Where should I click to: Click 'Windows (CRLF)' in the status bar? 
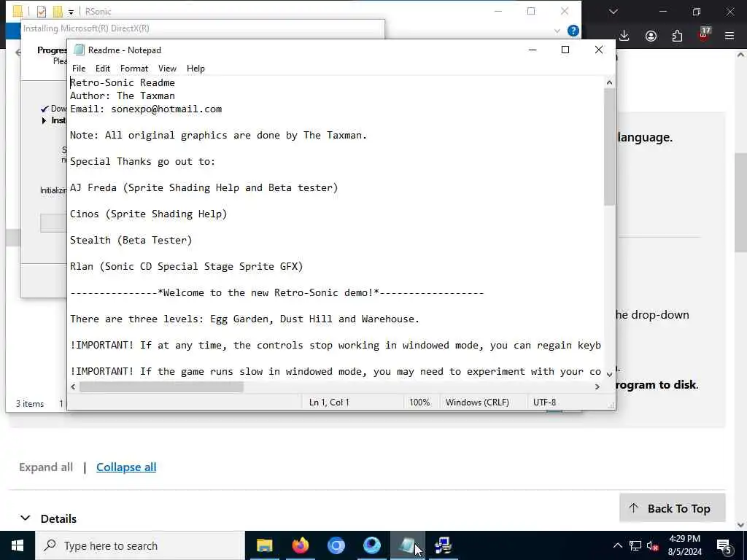(477, 402)
